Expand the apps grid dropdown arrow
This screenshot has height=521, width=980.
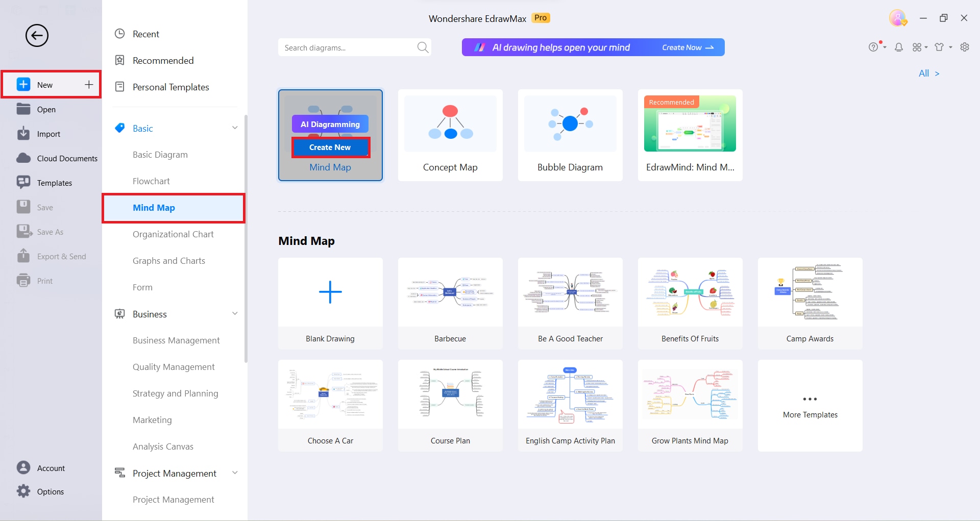pyautogui.click(x=926, y=47)
